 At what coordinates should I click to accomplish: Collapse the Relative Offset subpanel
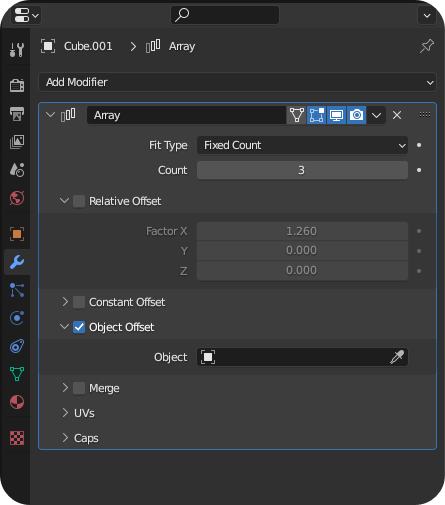64,201
